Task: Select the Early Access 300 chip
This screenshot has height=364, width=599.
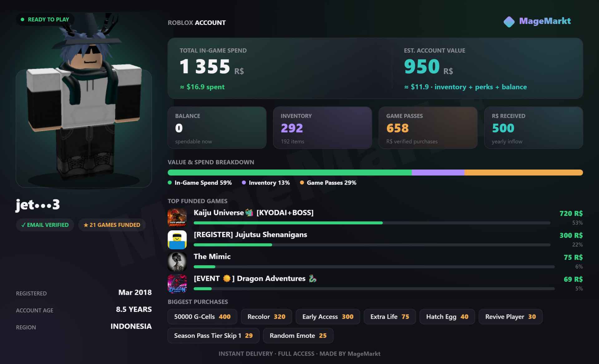Action: [x=328, y=317]
